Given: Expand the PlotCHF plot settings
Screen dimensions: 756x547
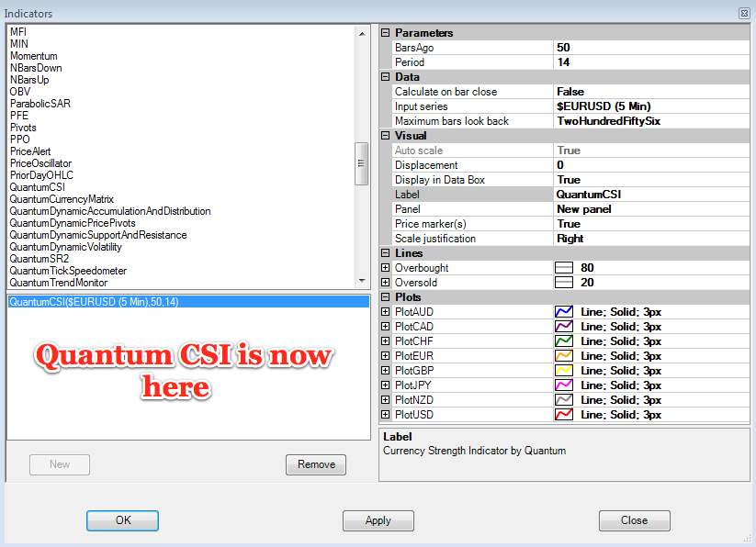Looking at the screenshot, I should point(385,340).
